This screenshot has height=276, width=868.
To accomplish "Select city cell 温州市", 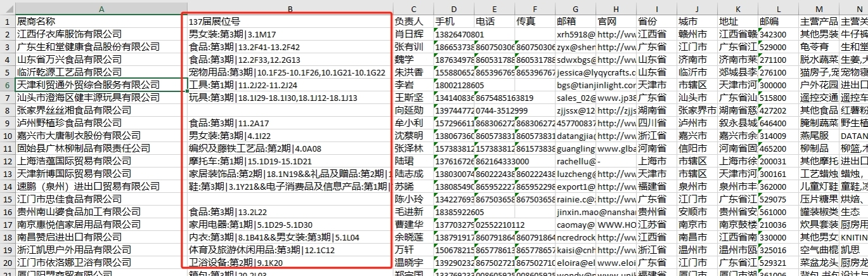I will pos(697,249).
